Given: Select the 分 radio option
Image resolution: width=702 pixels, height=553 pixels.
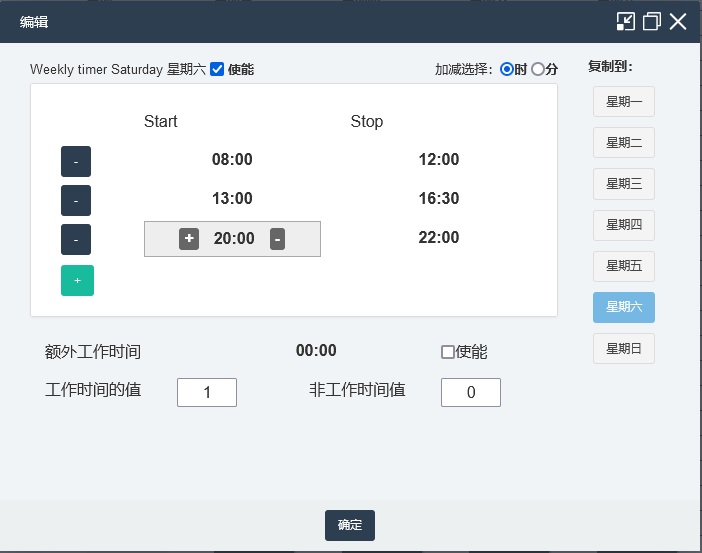Looking at the screenshot, I should (538, 69).
